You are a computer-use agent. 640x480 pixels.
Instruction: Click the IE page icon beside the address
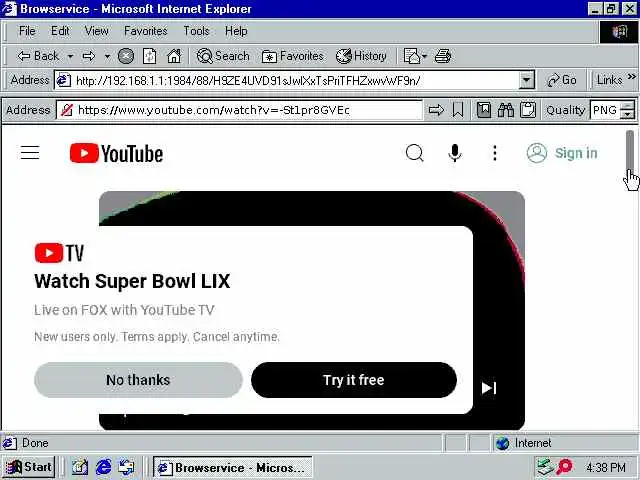[63, 80]
